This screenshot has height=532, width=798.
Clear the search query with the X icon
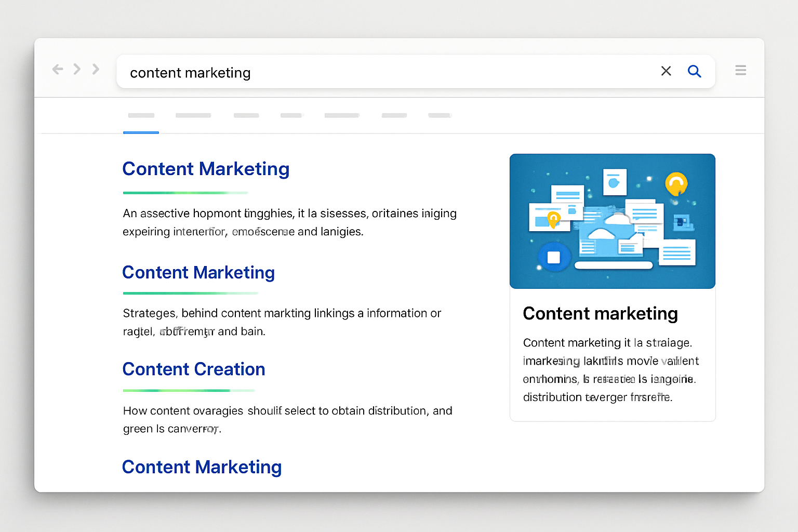click(x=666, y=71)
